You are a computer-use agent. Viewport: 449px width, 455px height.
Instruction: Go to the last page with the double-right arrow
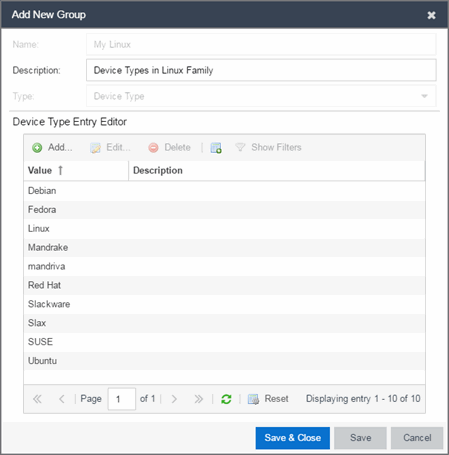(198, 399)
